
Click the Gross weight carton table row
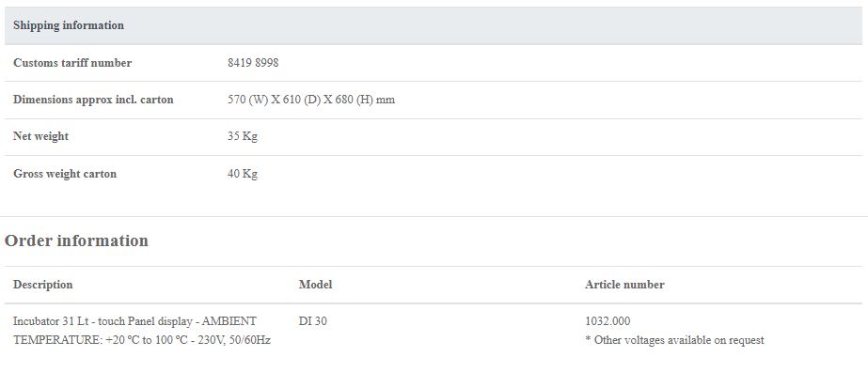coord(434,174)
